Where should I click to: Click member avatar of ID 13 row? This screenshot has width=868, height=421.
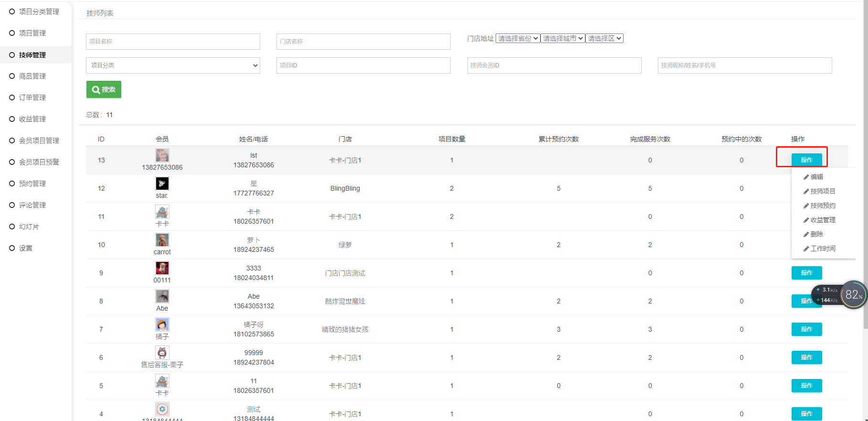pos(162,155)
